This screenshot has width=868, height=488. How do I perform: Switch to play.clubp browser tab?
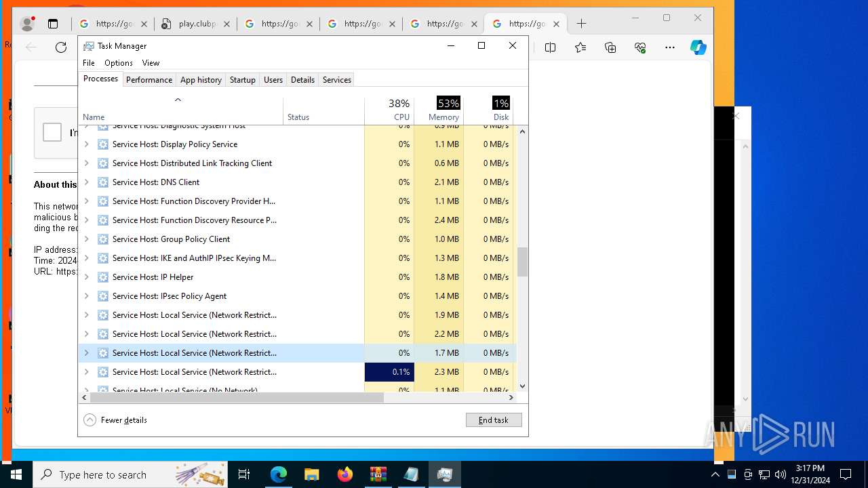click(195, 24)
